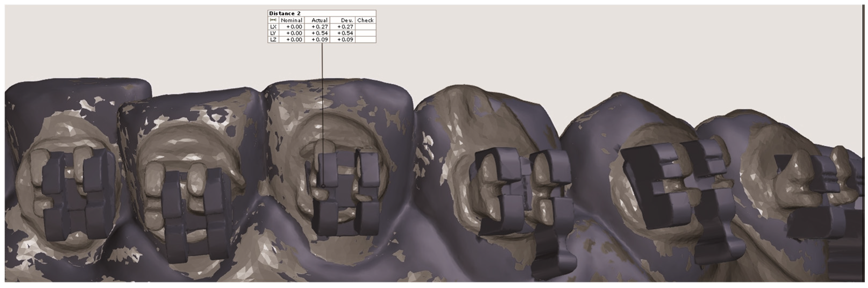Click the LX actual value +0.27
868x288 pixels.
[x=320, y=27]
